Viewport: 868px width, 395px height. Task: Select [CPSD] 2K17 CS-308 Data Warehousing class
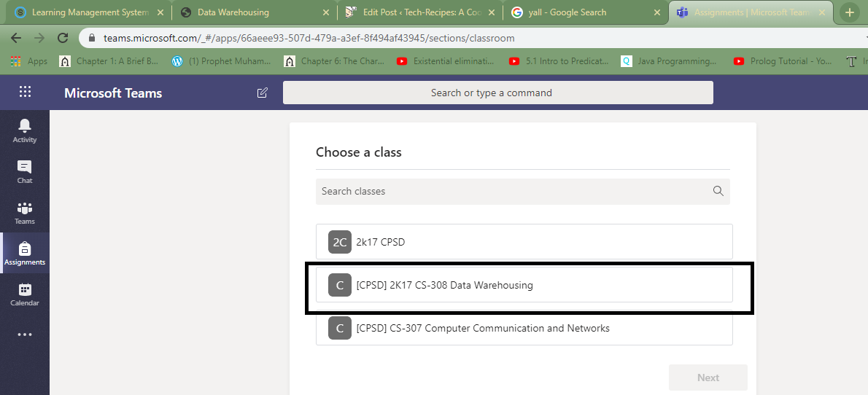pyautogui.click(x=524, y=285)
